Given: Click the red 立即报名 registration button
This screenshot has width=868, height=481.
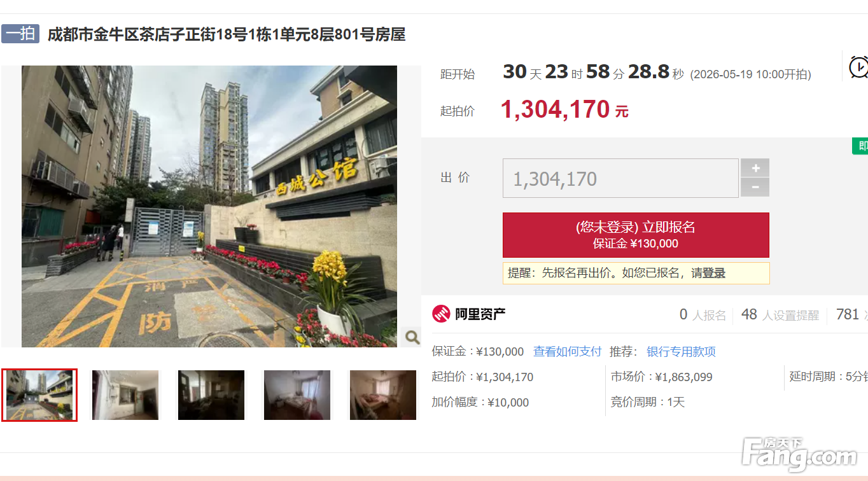Looking at the screenshot, I should (636, 235).
